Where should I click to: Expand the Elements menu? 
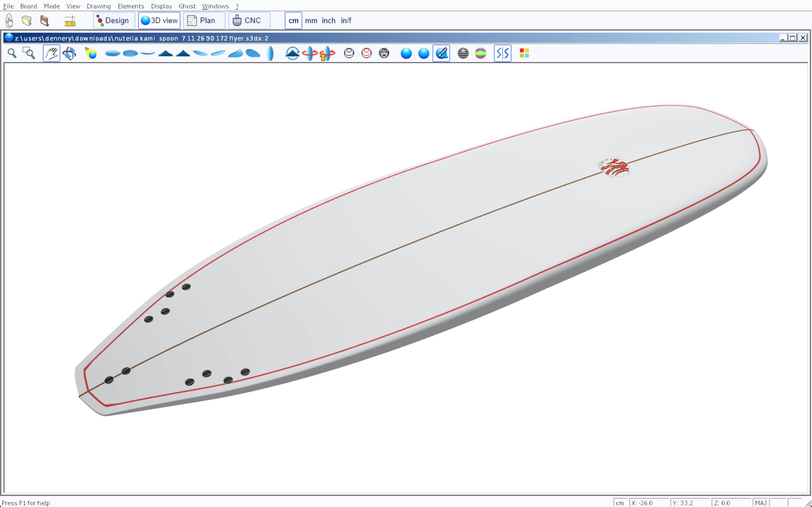[x=131, y=6]
